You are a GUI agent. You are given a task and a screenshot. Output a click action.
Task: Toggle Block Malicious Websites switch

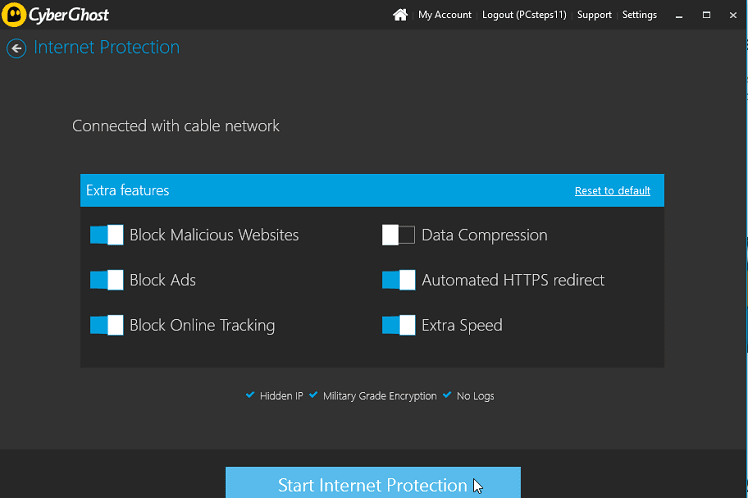coord(107,235)
